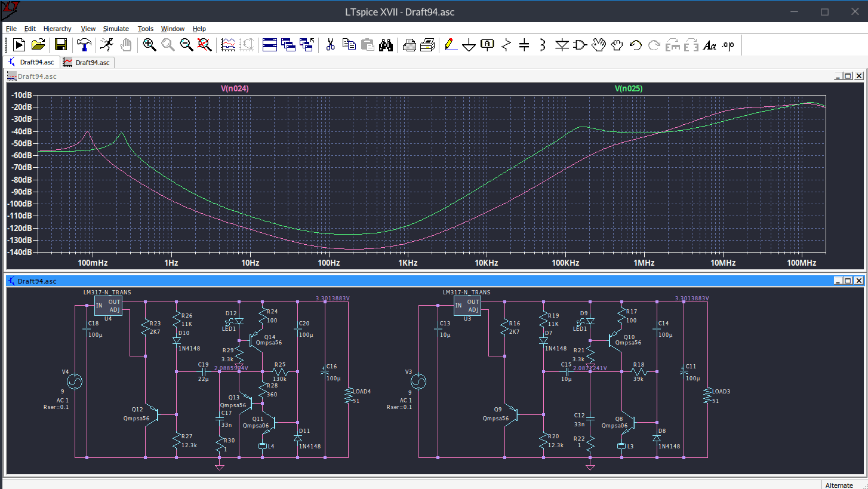The image size is (868, 489).
Task: Click the Autorange waveform plot icon
Action: point(228,45)
